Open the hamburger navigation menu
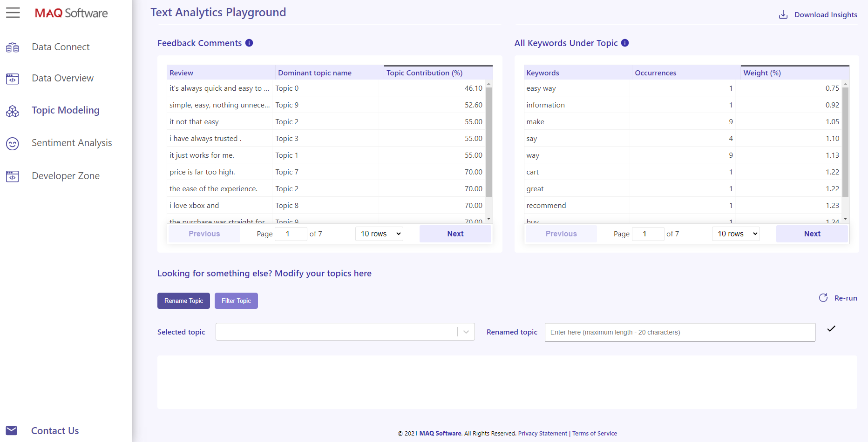Screen dimensions: 868x442 tap(13, 13)
